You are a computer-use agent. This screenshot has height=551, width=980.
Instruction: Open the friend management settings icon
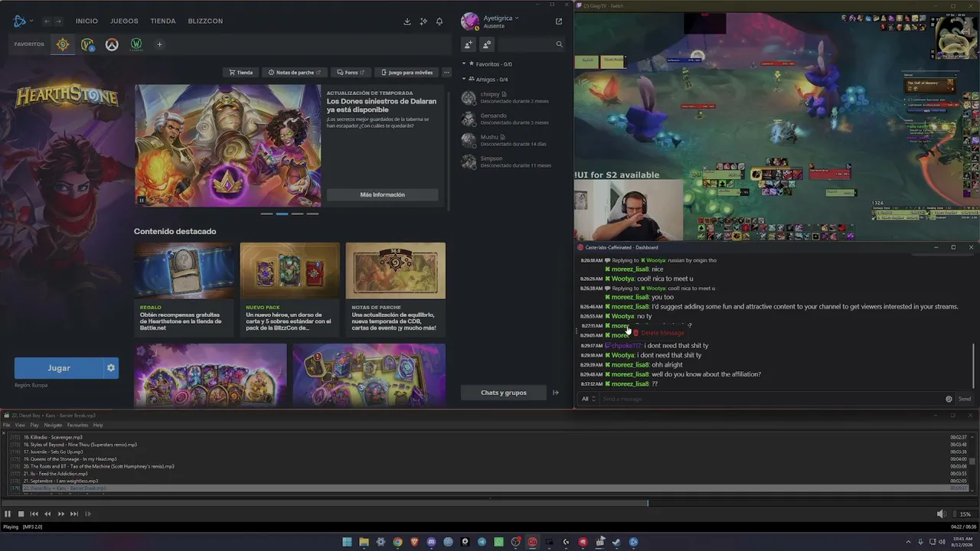click(487, 44)
